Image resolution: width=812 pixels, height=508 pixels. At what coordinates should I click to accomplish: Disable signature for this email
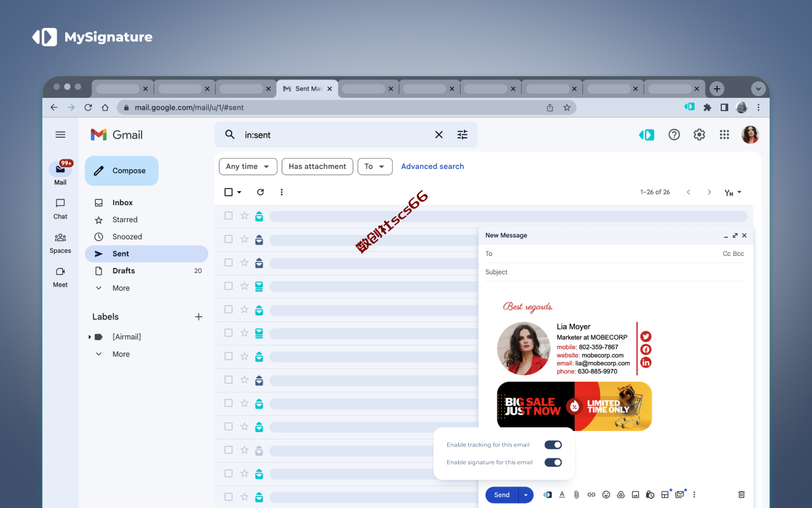click(553, 462)
